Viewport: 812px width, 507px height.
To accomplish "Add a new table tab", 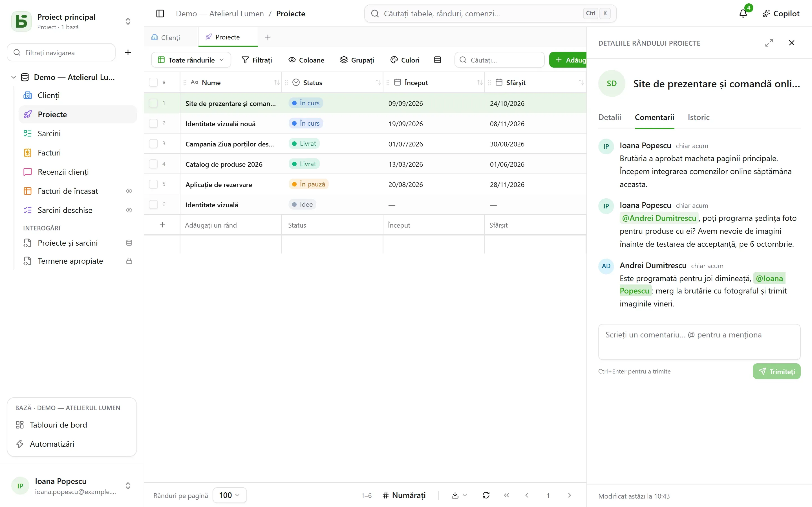I will pos(268,37).
